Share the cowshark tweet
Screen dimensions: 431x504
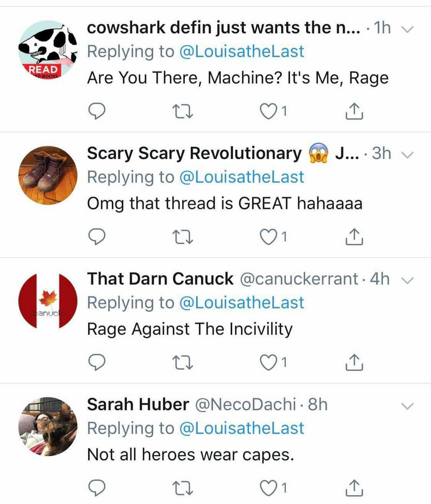coord(354,111)
